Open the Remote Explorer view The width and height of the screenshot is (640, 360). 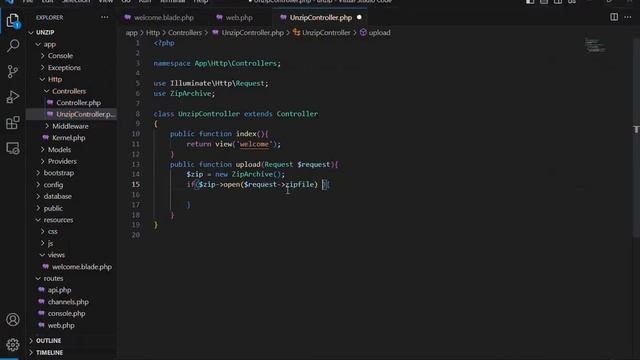[x=13, y=148]
